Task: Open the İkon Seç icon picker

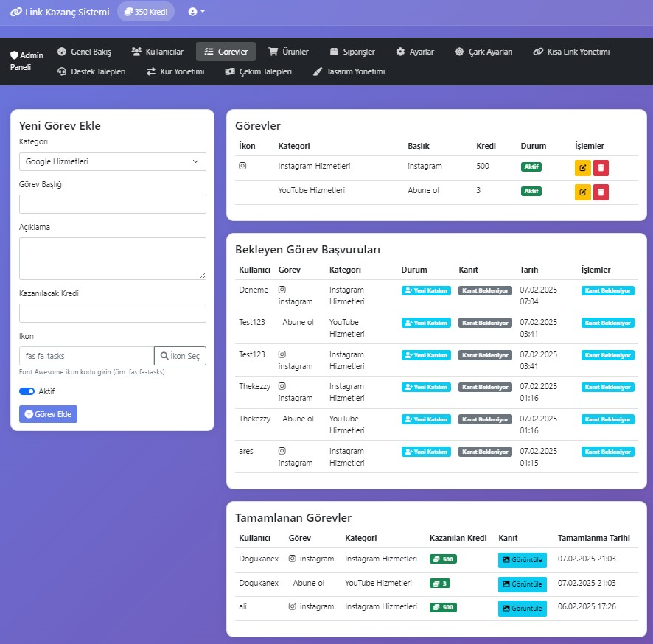Action: 180,356
